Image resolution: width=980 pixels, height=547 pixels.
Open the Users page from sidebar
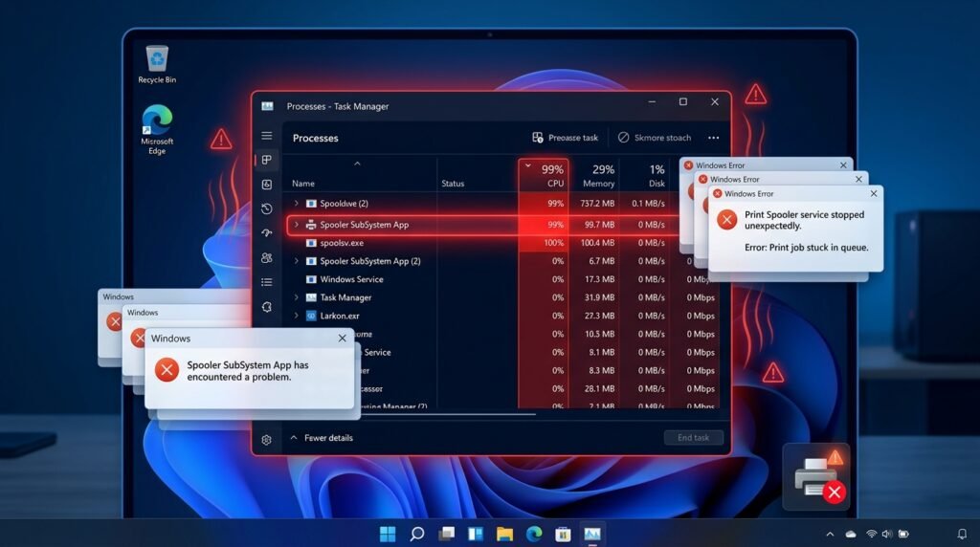coord(267,257)
